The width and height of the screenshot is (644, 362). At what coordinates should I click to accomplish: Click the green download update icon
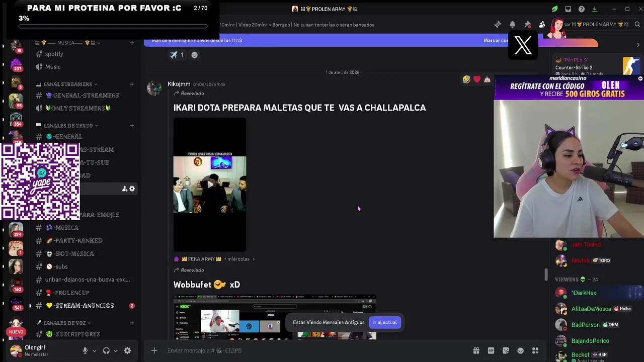coord(595,9)
